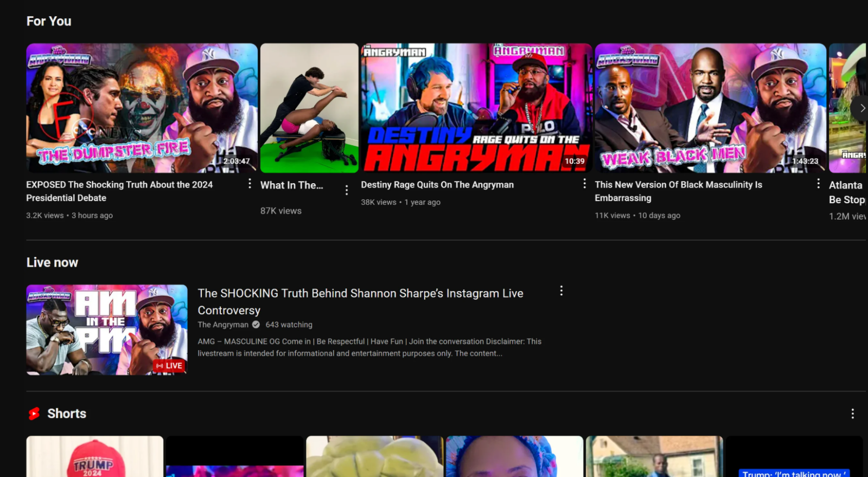This screenshot has width=868, height=477.
Task: Click '11K views • 10 days ago' text
Action: coord(637,215)
